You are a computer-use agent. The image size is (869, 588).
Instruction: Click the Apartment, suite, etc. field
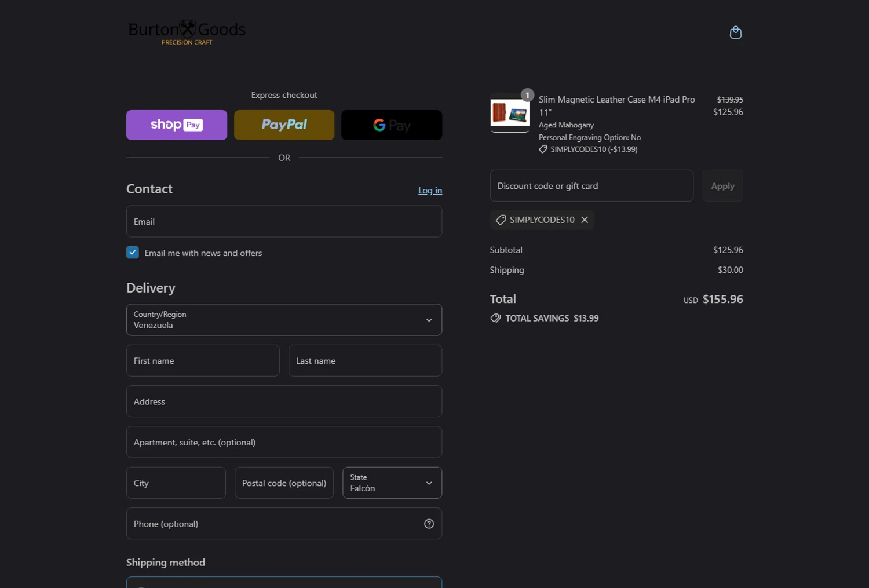pyautogui.click(x=284, y=442)
